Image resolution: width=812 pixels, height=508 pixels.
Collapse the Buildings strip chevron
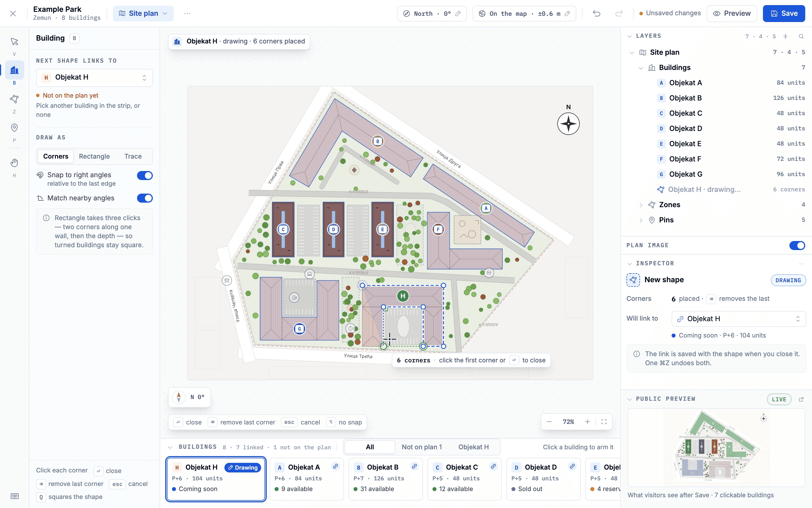coord(170,447)
